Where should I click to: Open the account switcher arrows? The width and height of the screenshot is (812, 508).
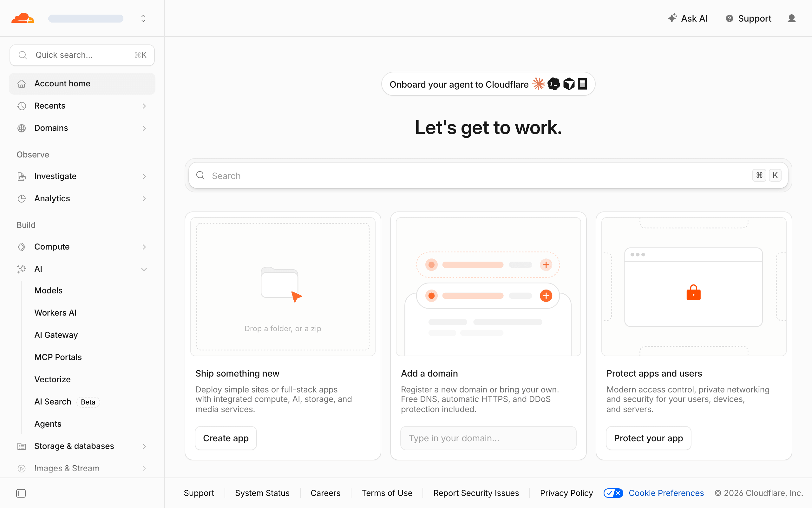[x=143, y=18]
